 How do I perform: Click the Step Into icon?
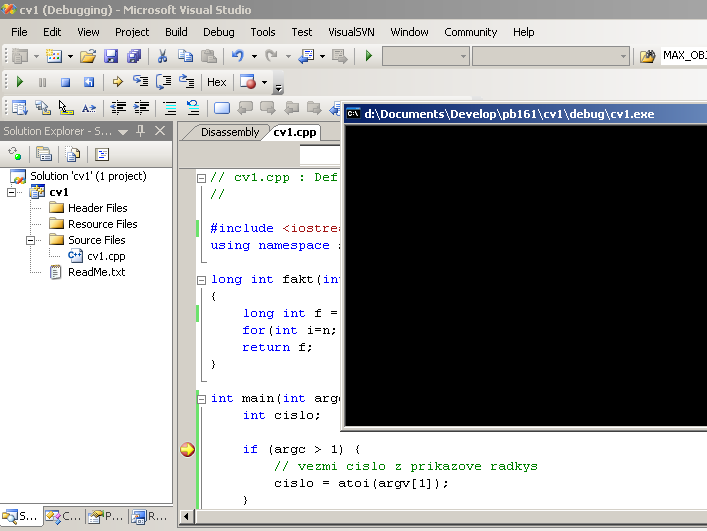coord(141,82)
